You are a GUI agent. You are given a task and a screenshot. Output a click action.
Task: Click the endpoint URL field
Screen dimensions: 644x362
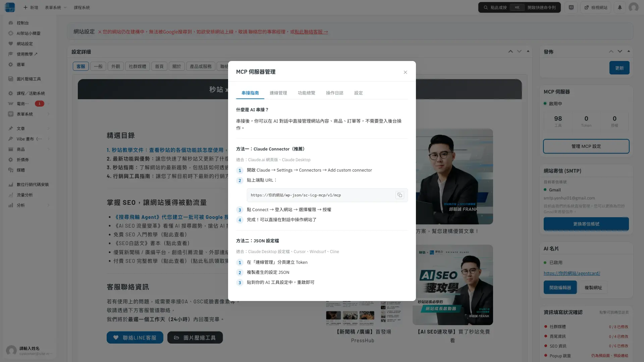(327, 195)
